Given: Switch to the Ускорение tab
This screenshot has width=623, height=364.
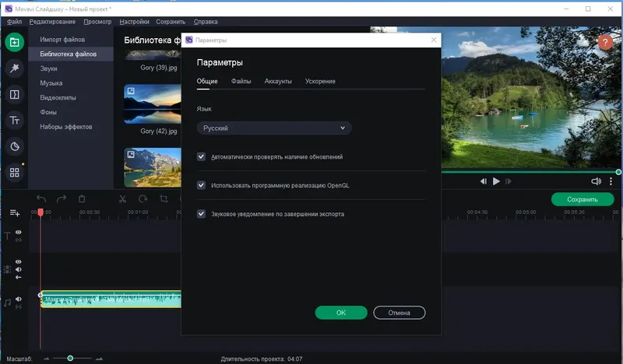Looking at the screenshot, I should [x=320, y=81].
